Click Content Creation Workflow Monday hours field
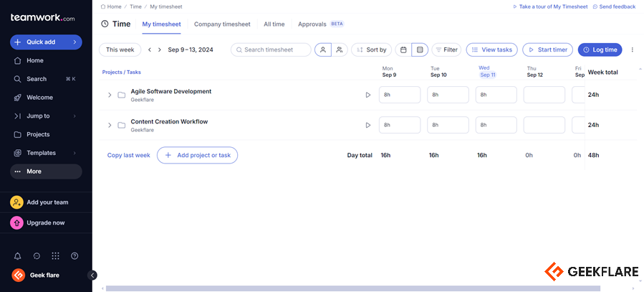644x292 pixels. click(x=400, y=125)
